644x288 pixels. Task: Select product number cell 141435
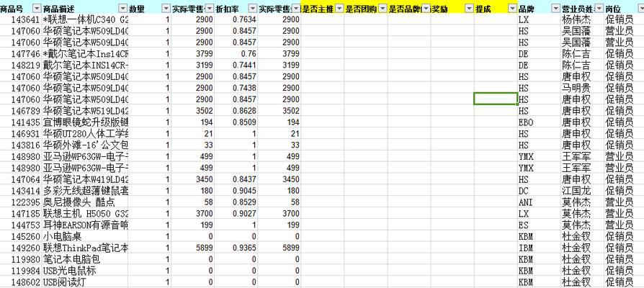click(x=21, y=122)
